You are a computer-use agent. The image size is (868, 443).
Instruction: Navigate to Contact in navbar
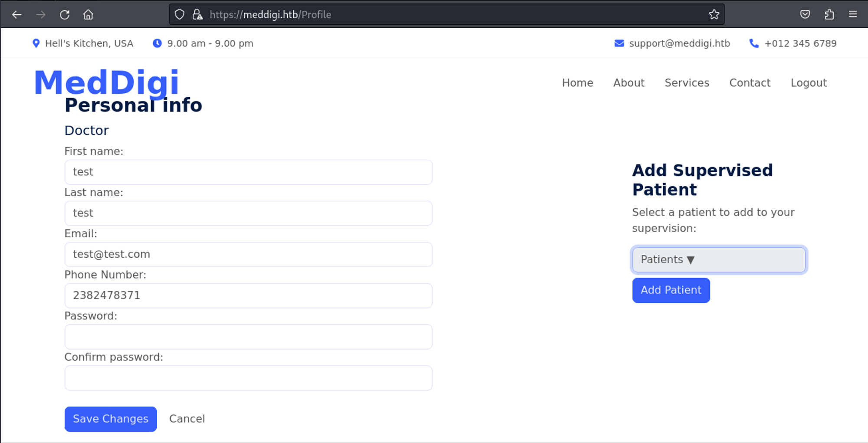click(750, 83)
